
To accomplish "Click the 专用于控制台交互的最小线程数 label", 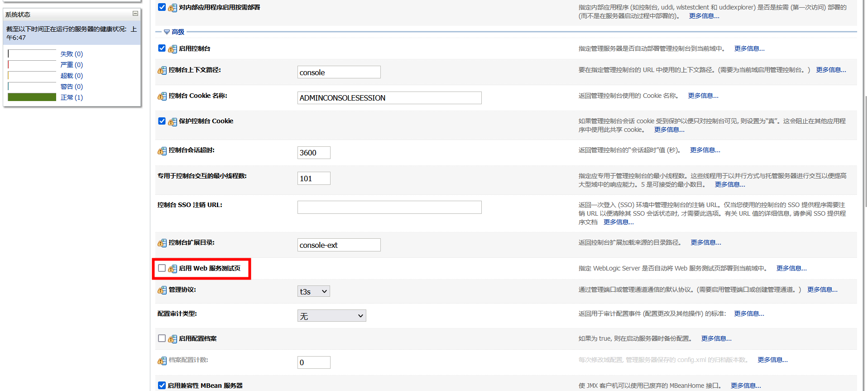I will [202, 176].
